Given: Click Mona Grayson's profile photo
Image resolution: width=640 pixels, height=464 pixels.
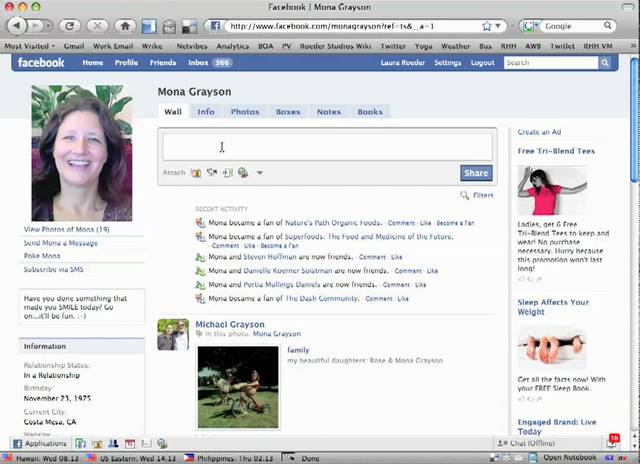Looking at the screenshot, I should tap(82, 153).
